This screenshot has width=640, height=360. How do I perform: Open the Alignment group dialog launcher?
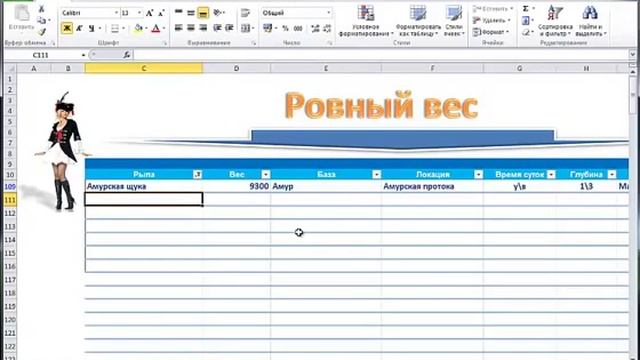253,43
